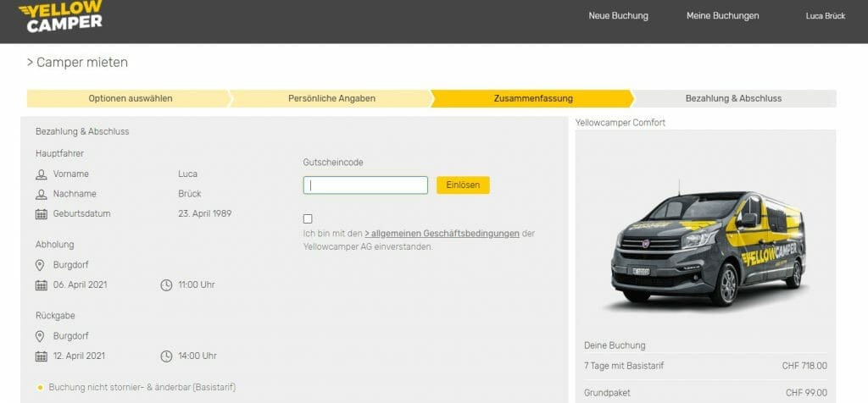Click the clock icon beside 14:00 Uhr

coord(166,356)
